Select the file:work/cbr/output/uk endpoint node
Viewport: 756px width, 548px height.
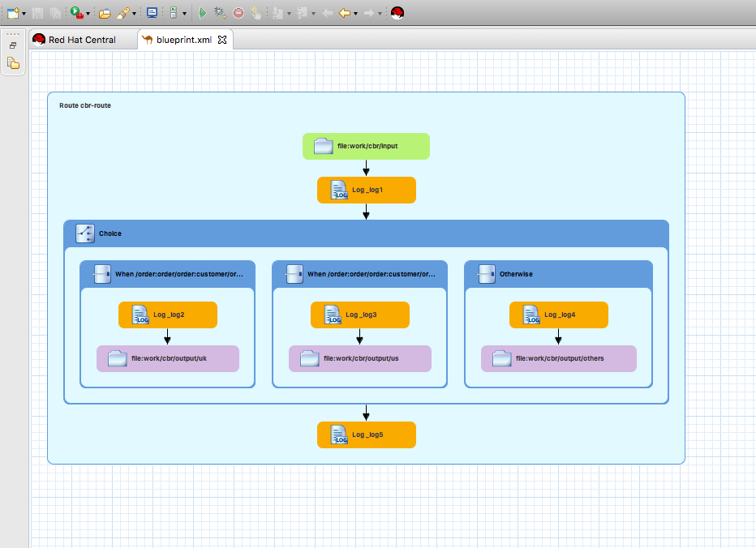pos(167,358)
